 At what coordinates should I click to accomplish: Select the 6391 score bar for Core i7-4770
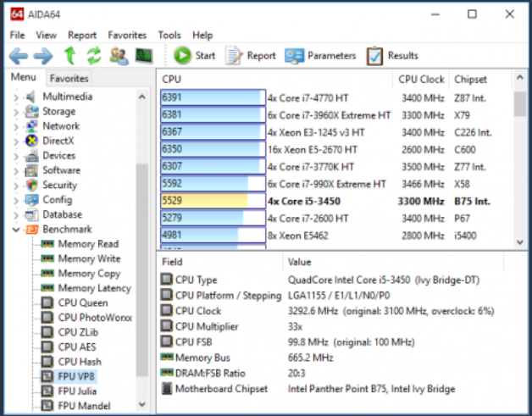click(x=213, y=97)
